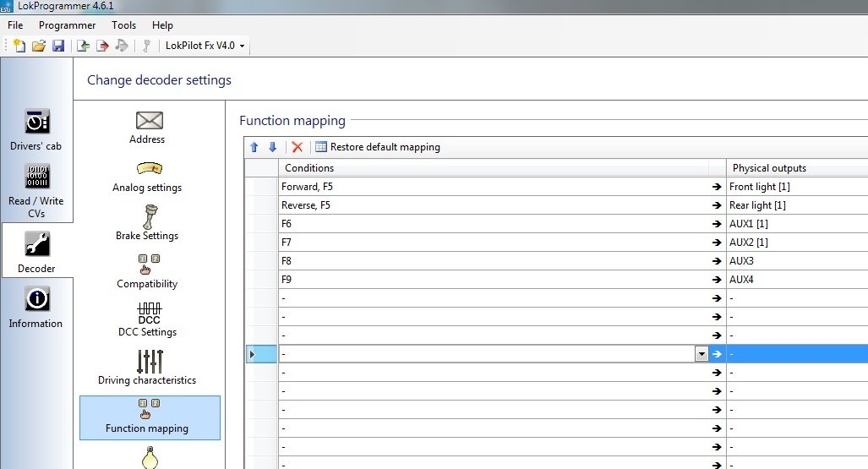This screenshot has height=469, width=868.
Task: Open Address settings
Action: pyautogui.click(x=147, y=128)
